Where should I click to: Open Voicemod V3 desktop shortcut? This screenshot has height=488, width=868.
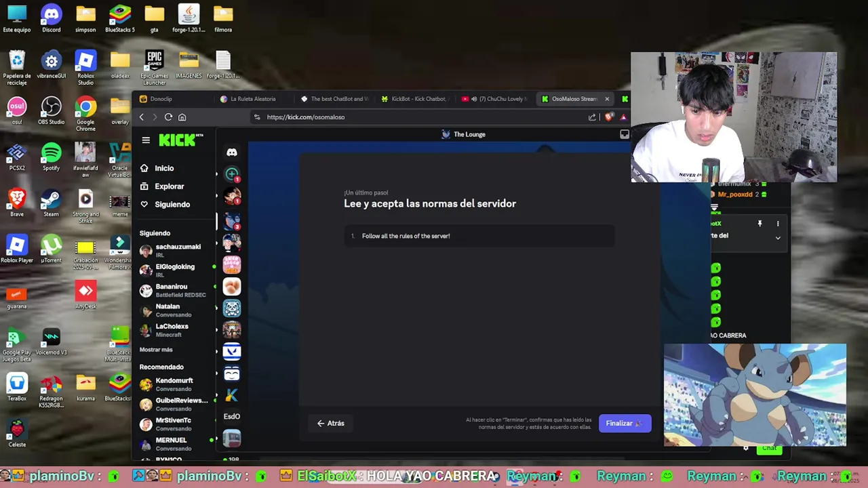pos(52,341)
